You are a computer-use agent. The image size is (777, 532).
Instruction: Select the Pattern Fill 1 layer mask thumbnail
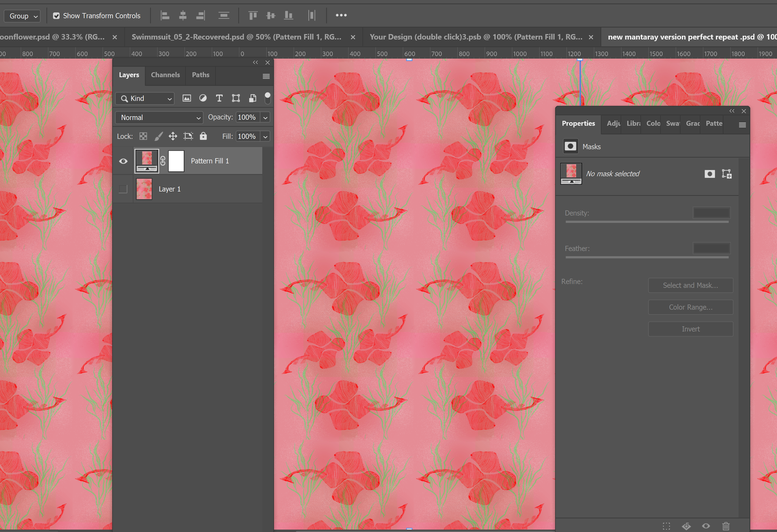tap(176, 161)
